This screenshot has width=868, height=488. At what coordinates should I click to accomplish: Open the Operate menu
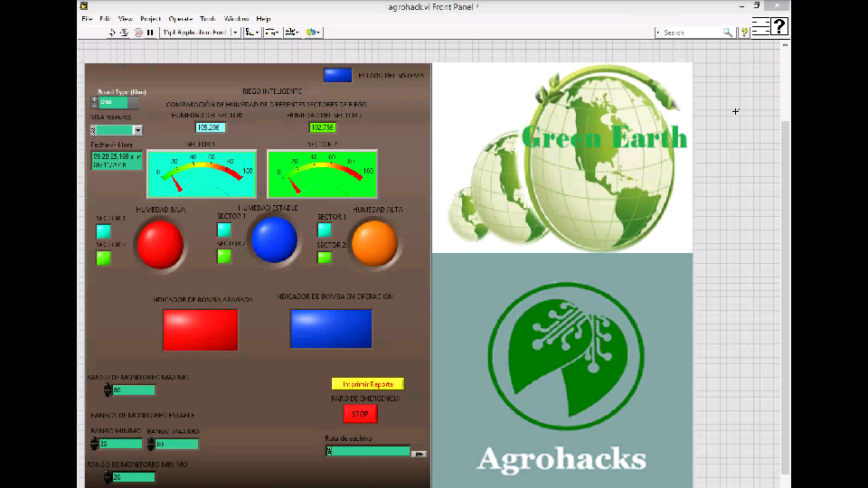(x=181, y=19)
